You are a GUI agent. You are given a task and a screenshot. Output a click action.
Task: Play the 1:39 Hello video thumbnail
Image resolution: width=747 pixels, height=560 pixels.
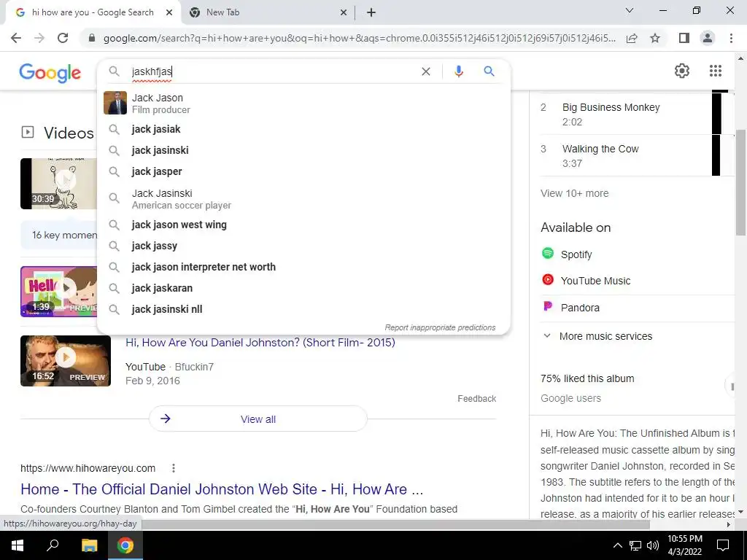click(59, 292)
